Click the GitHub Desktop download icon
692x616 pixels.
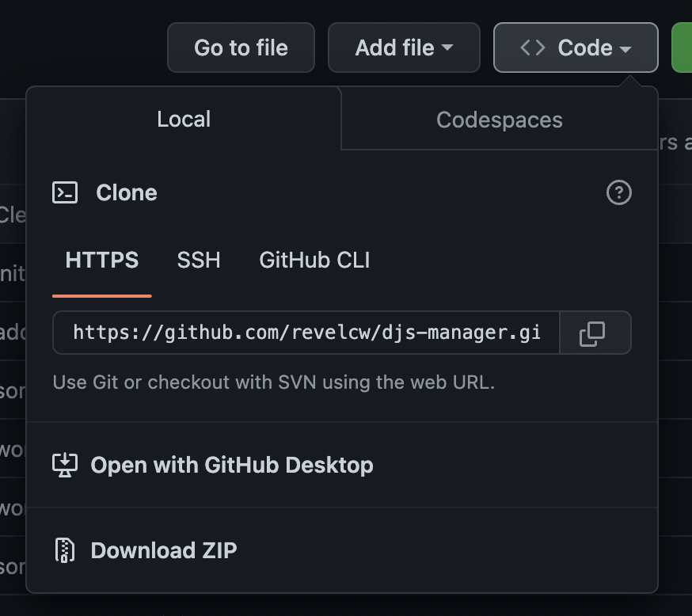pyautogui.click(x=65, y=465)
